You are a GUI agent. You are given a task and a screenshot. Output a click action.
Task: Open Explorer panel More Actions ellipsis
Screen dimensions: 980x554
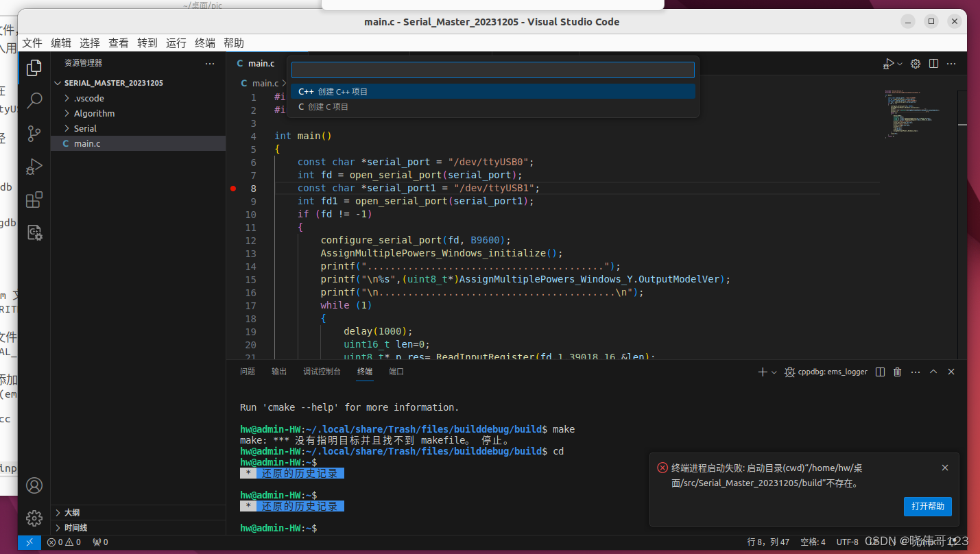coord(210,63)
